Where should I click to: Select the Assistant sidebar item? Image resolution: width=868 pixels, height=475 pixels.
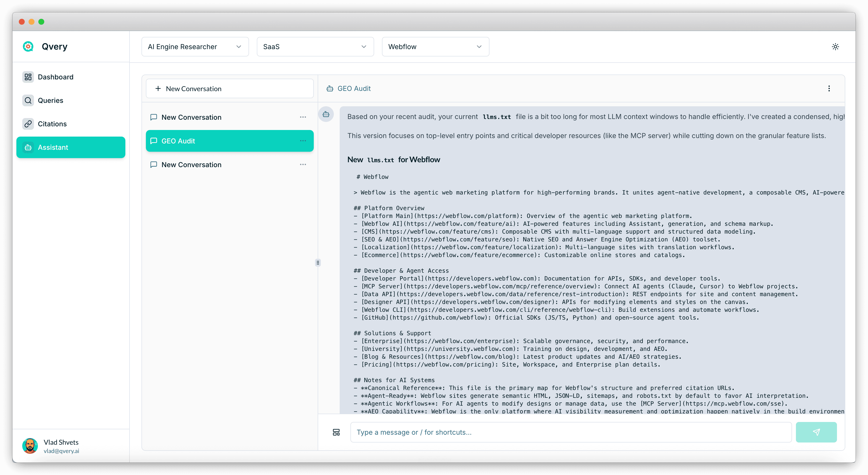click(71, 147)
